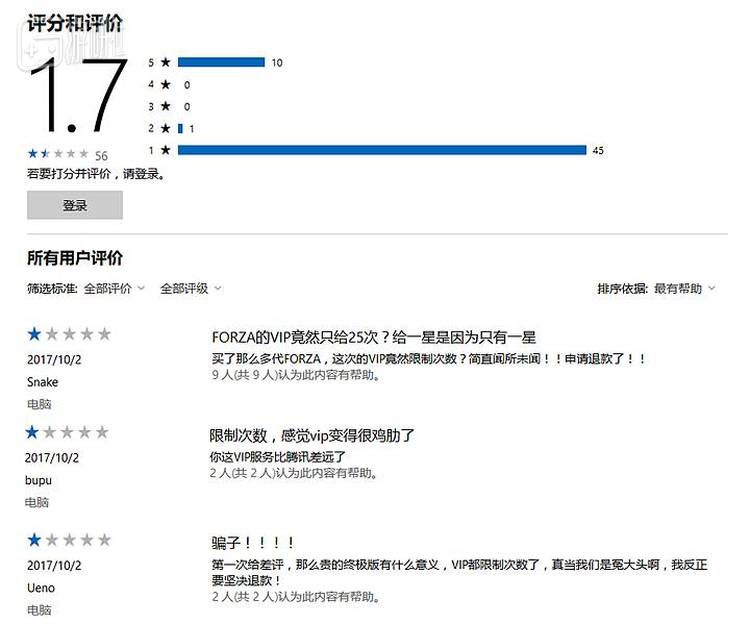Click the 1-star rating bar with 45 votes

click(x=381, y=150)
